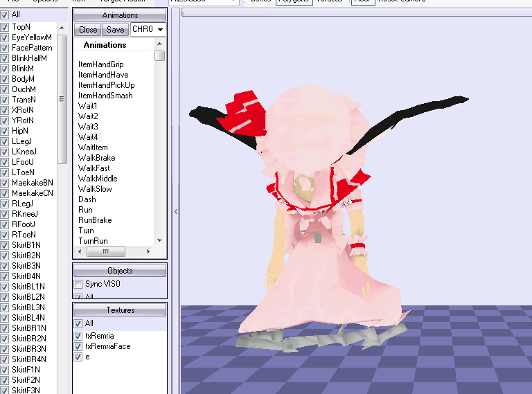
Task: Select the ItemHandHave animation
Action: pyautogui.click(x=103, y=75)
